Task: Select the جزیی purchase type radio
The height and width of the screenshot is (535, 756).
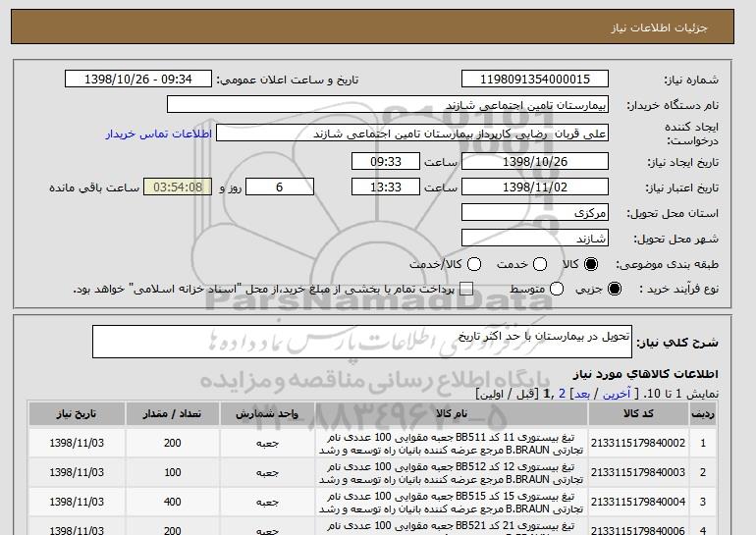Action: click(x=615, y=289)
